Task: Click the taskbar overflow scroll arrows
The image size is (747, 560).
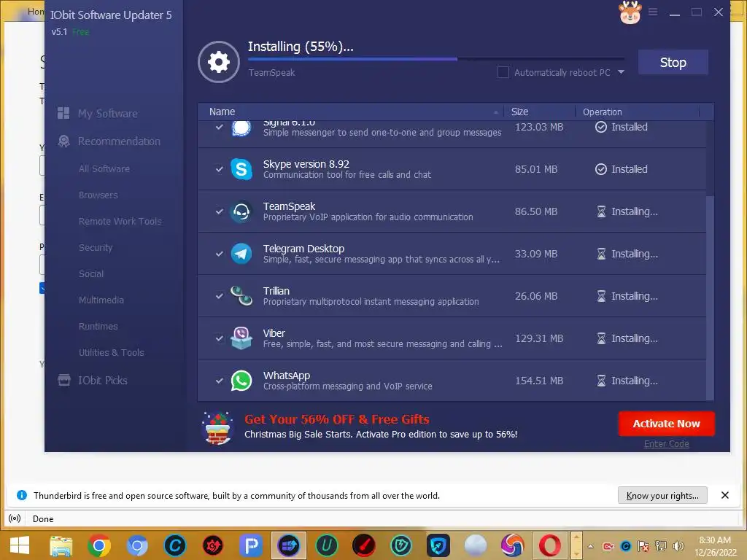Action: tap(576, 545)
